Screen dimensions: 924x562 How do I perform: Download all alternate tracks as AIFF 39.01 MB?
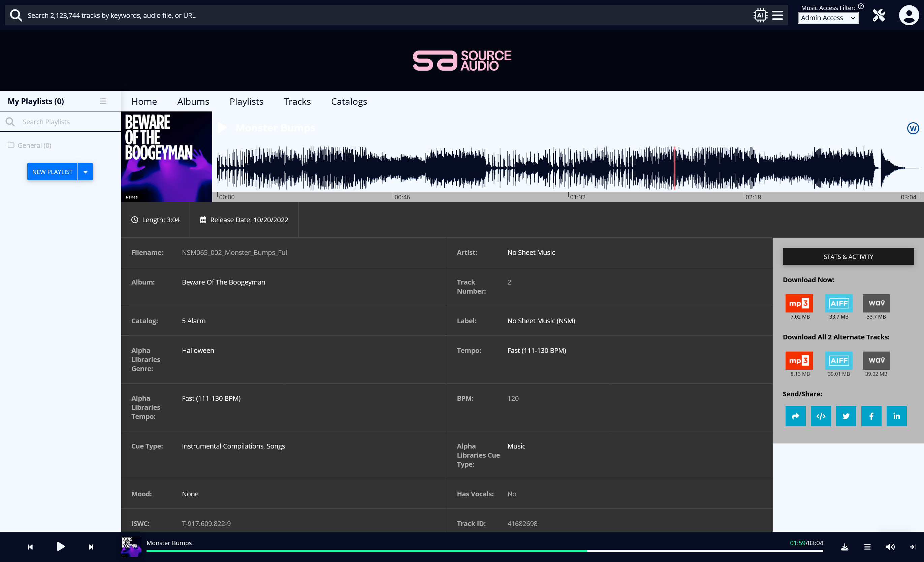click(838, 360)
